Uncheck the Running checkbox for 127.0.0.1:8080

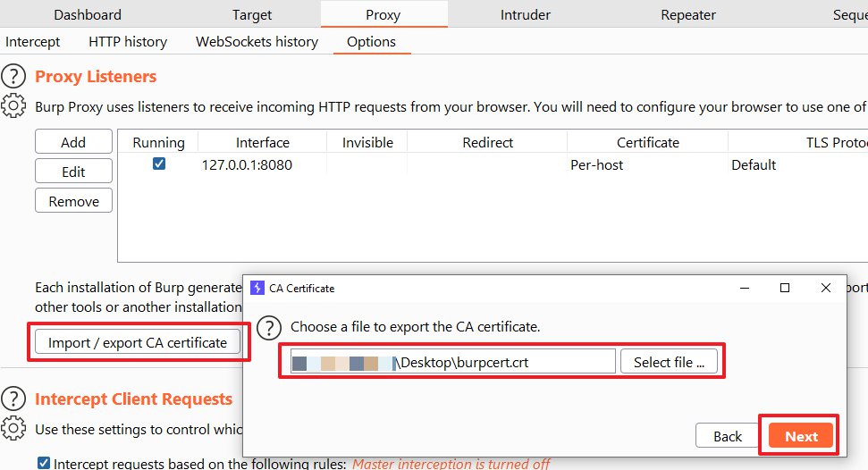click(158, 164)
